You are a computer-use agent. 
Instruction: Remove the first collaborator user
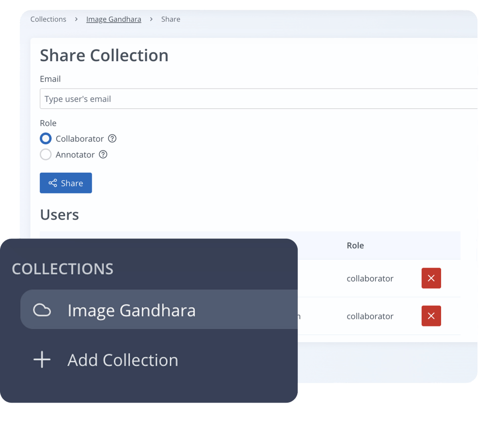click(431, 278)
